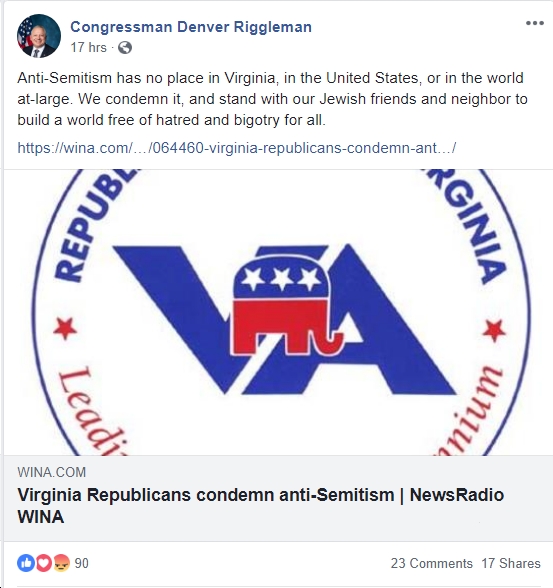This screenshot has width=553, height=588.
Task: Click the red star on logo's right
Action: (x=494, y=330)
